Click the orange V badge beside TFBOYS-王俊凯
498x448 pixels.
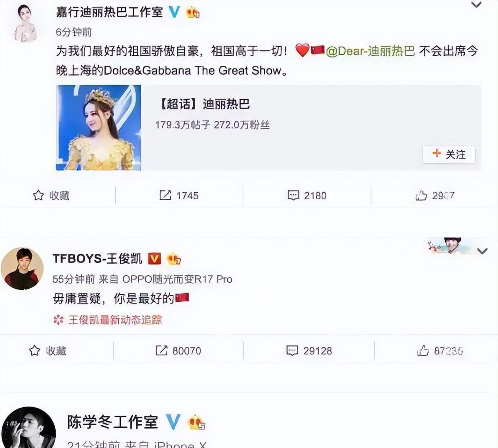[154, 259]
